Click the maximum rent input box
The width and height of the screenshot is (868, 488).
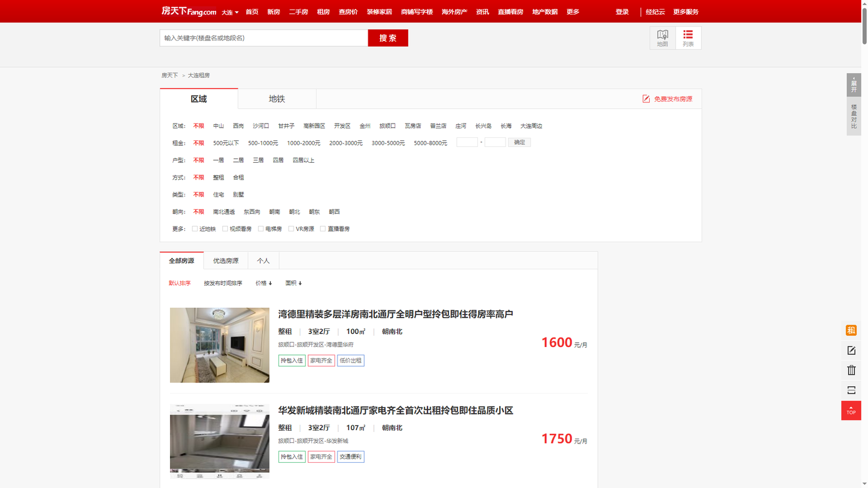pos(495,143)
